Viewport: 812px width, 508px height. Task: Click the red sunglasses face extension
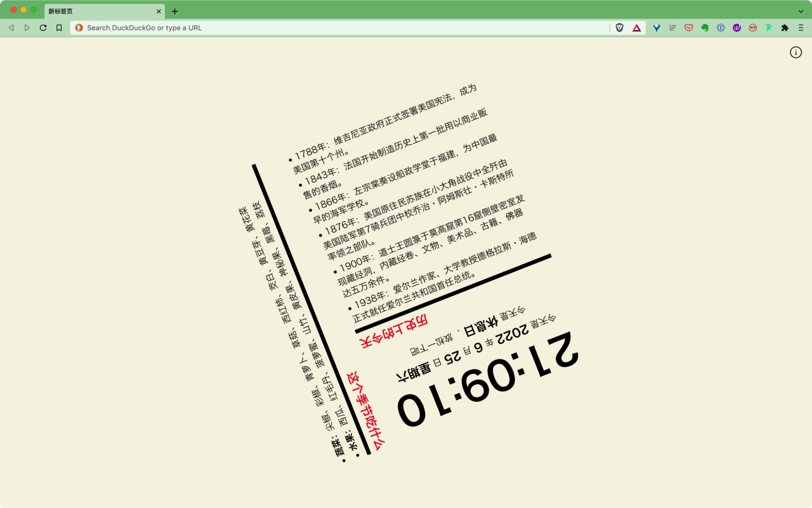(753, 28)
